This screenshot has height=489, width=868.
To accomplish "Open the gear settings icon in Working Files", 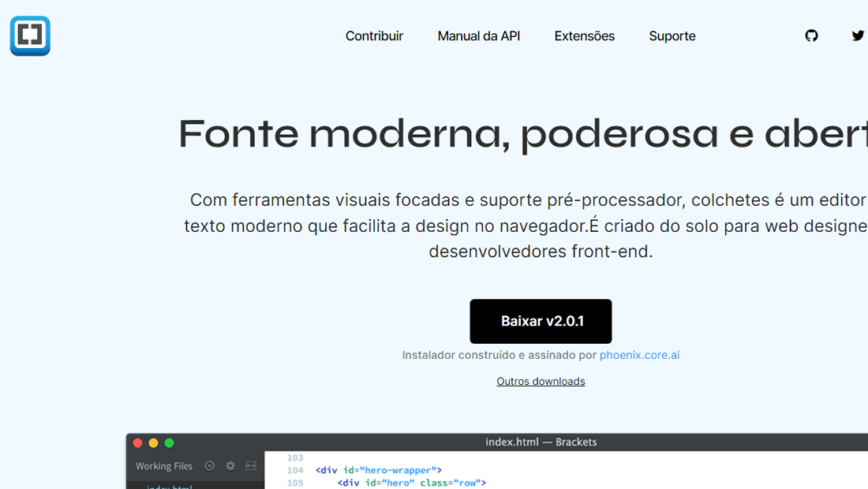I will coord(230,466).
